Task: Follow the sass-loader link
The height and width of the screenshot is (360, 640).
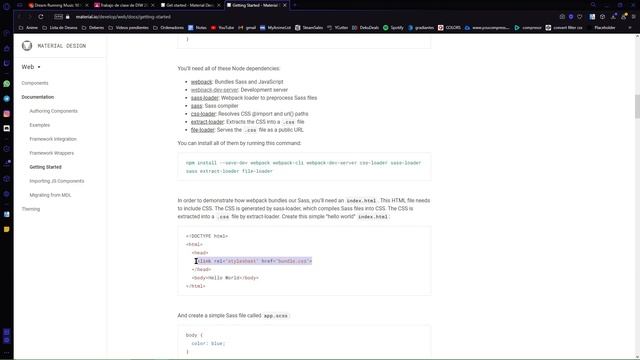Action: click(x=204, y=98)
